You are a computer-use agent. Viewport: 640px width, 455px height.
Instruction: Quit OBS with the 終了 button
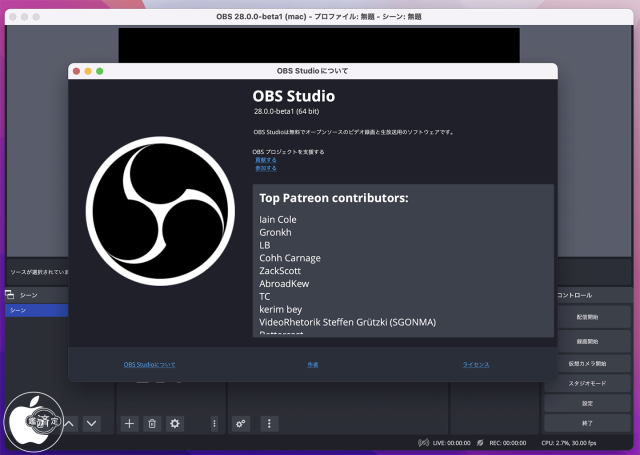pyautogui.click(x=587, y=424)
